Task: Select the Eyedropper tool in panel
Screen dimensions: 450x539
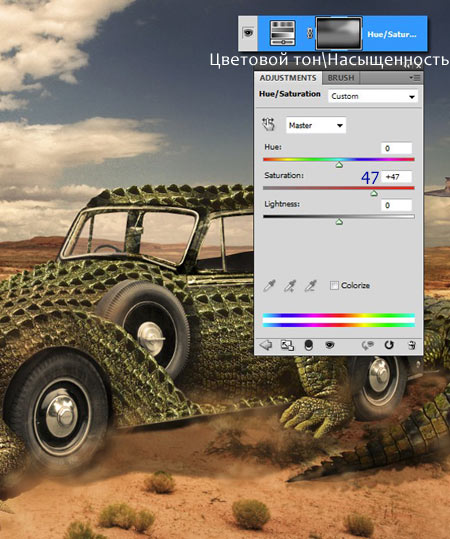Action: coord(269,286)
